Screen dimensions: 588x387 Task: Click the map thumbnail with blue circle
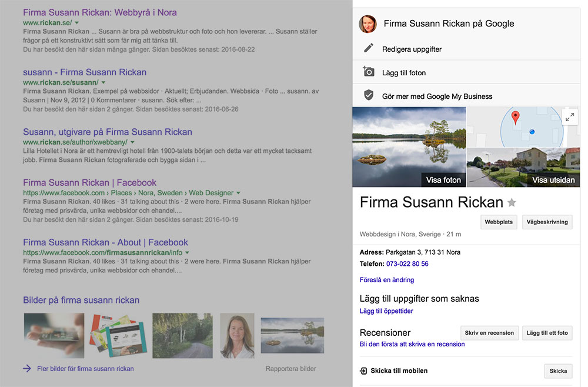tap(523, 127)
